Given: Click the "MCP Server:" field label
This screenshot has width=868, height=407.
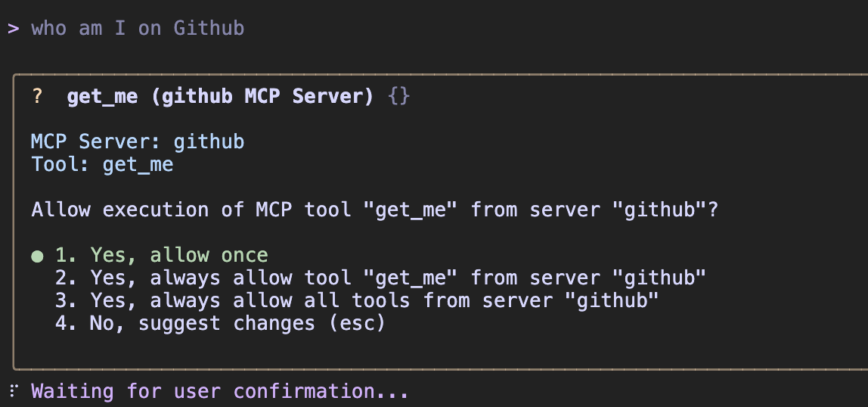Looking at the screenshot, I should tap(96, 142).
